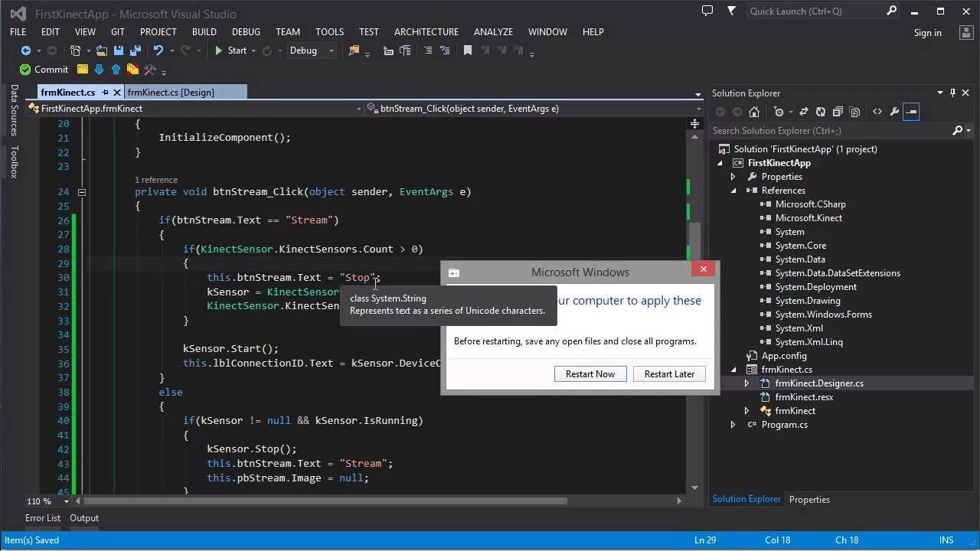Click the Solution Explorer Home icon
This screenshot has height=551, width=980.
753,112
